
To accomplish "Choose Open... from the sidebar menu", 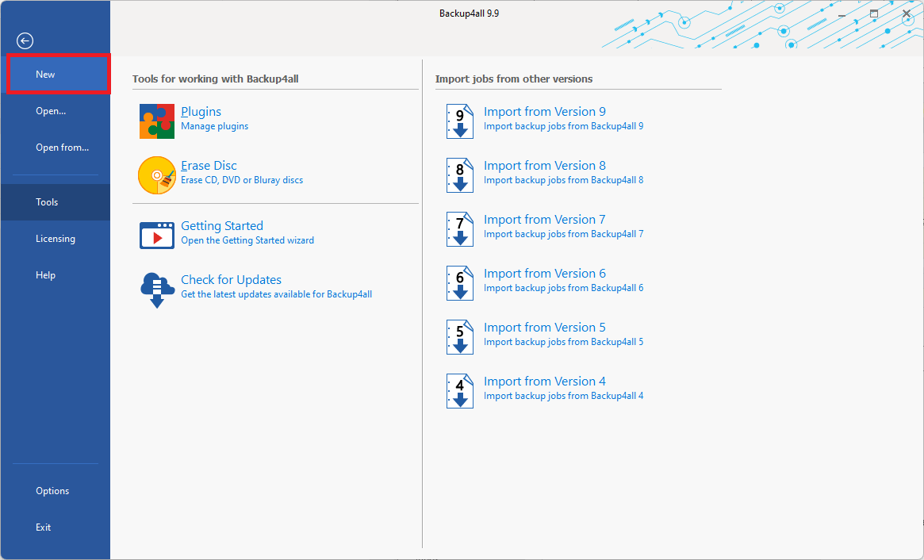I will [51, 111].
